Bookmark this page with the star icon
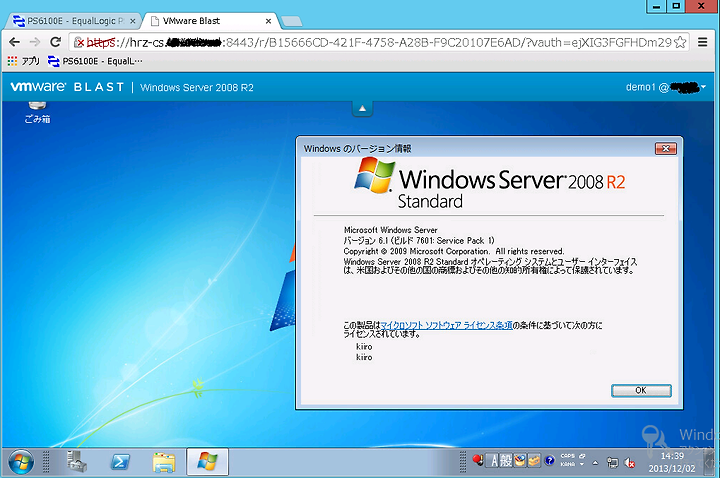720x478 pixels. pyautogui.click(x=680, y=42)
